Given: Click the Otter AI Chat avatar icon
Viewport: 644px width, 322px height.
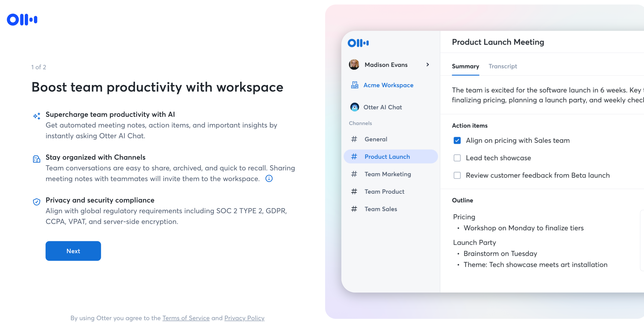Looking at the screenshot, I should pos(355,107).
